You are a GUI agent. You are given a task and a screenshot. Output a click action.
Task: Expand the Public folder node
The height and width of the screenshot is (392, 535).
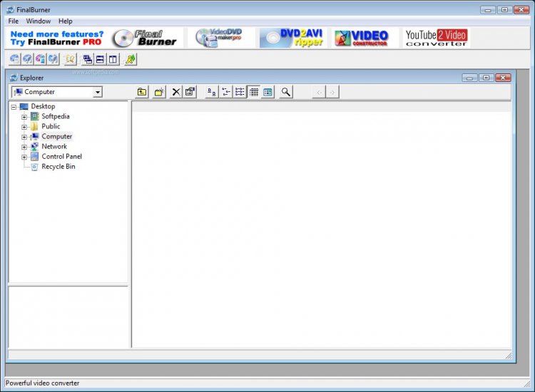tap(24, 127)
